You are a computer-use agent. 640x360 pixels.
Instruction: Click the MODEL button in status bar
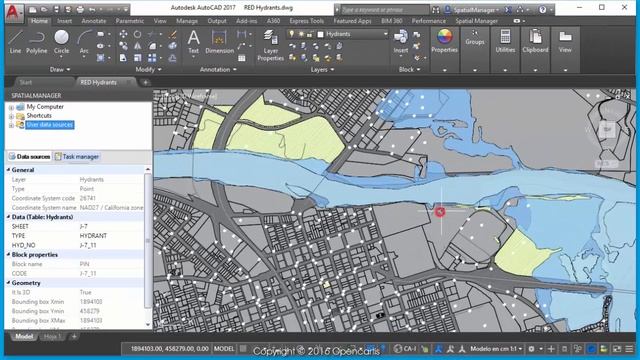point(224,349)
